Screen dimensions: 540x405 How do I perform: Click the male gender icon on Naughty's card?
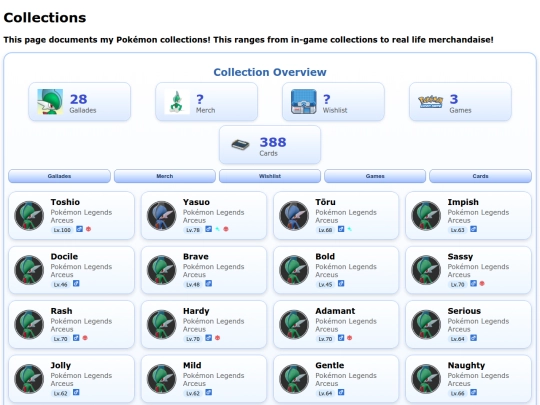474,392
